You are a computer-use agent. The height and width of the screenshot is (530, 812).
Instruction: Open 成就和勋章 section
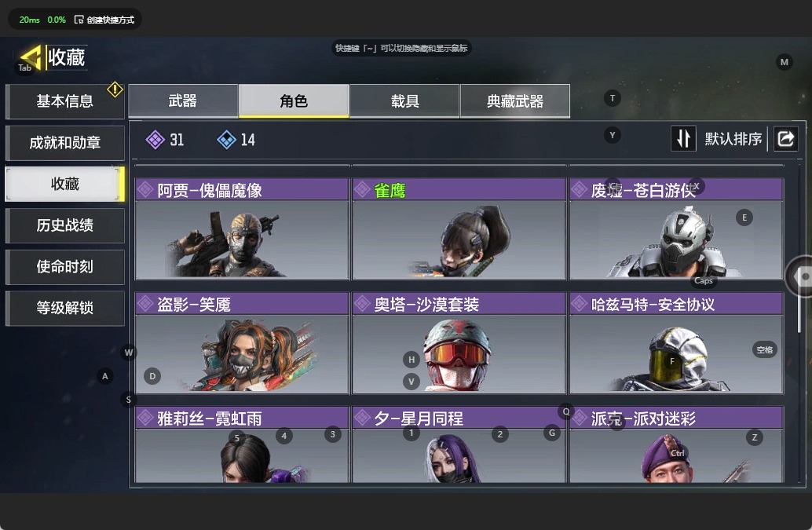tap(64, 143)
